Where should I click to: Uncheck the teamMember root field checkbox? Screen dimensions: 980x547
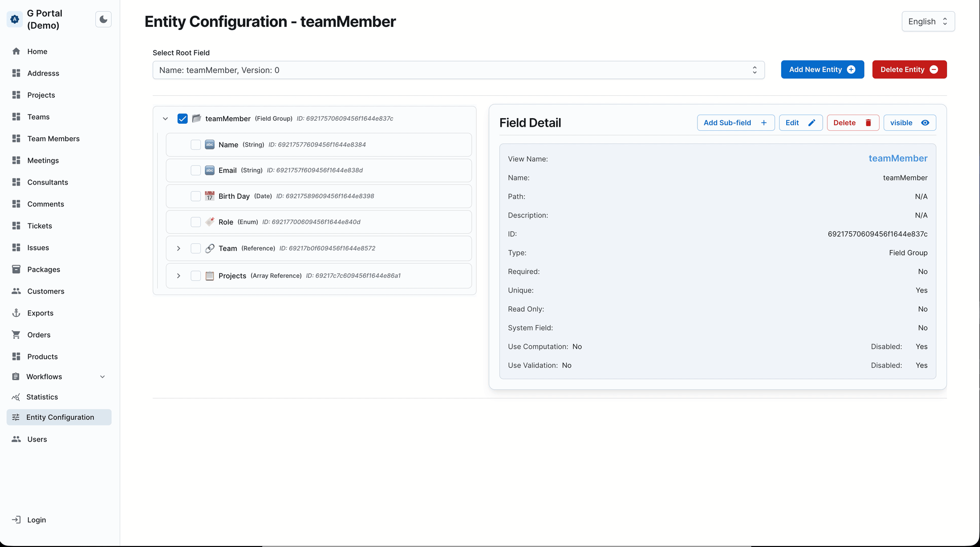182,118
